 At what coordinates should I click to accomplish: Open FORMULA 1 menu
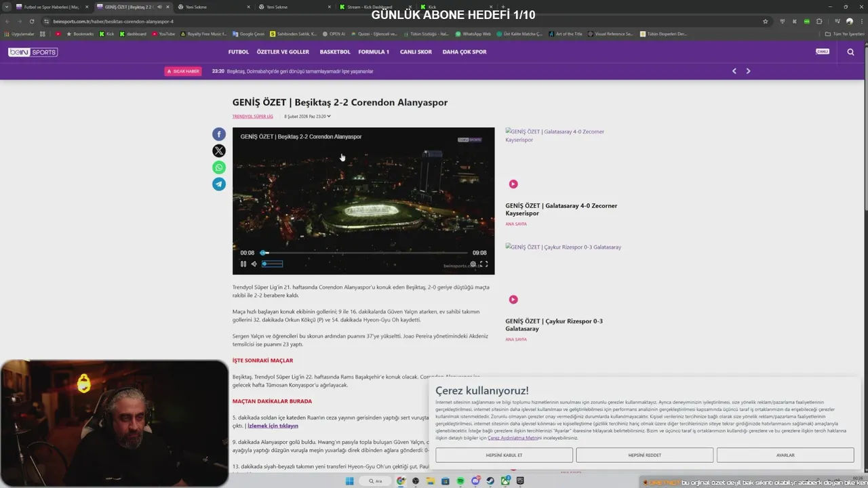click(x=374, y=52)
